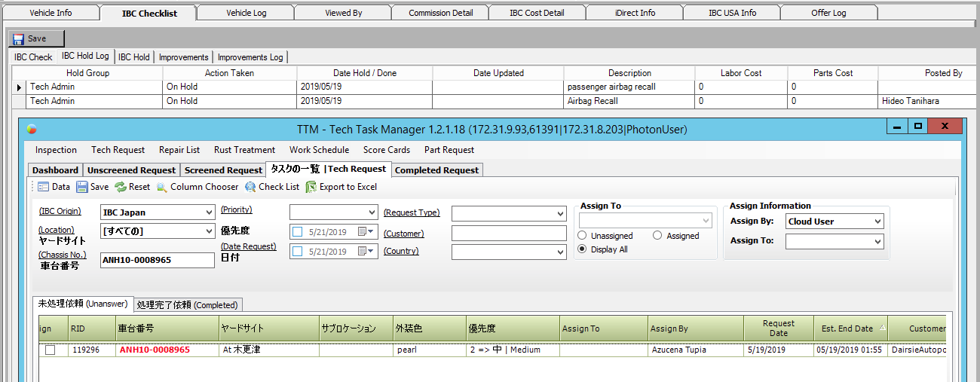Click the Customer link label
Viewport: 980px width, 382px height.
click(404, 234)
